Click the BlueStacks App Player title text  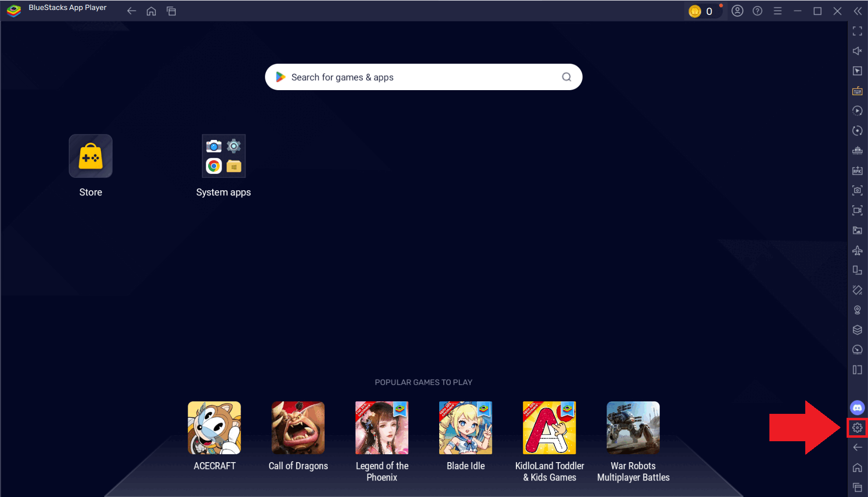(x=68, y=7)
